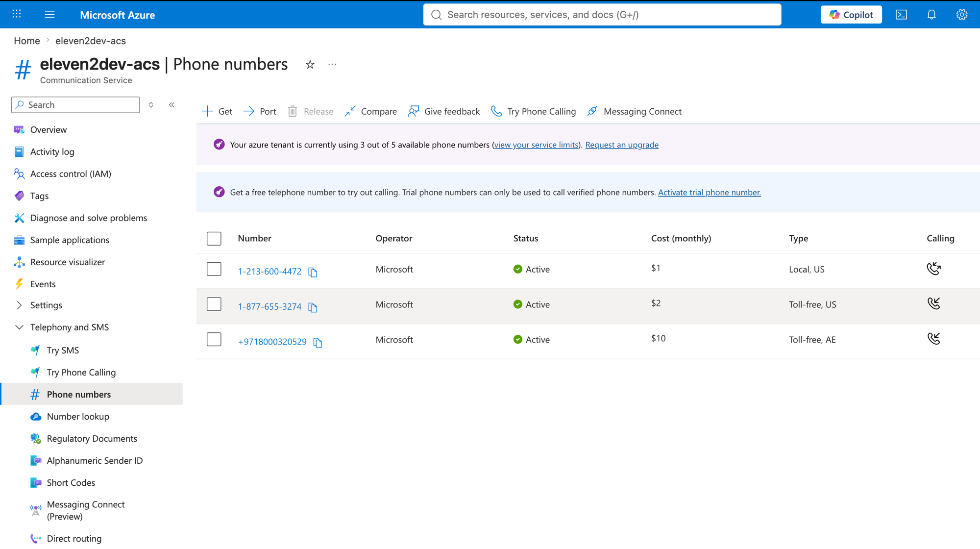Favorite this resource with the star icon
This screenshot has height=549, width=980.
click(x=310, y=64)
